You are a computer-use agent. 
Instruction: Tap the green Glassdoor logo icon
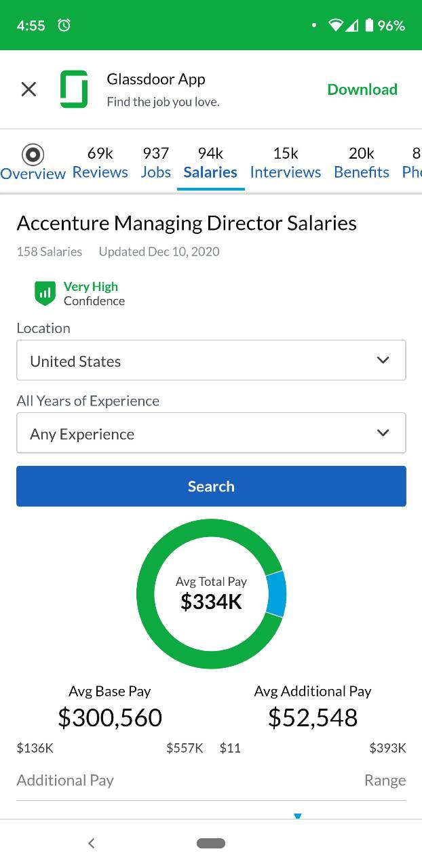point(74,89)
